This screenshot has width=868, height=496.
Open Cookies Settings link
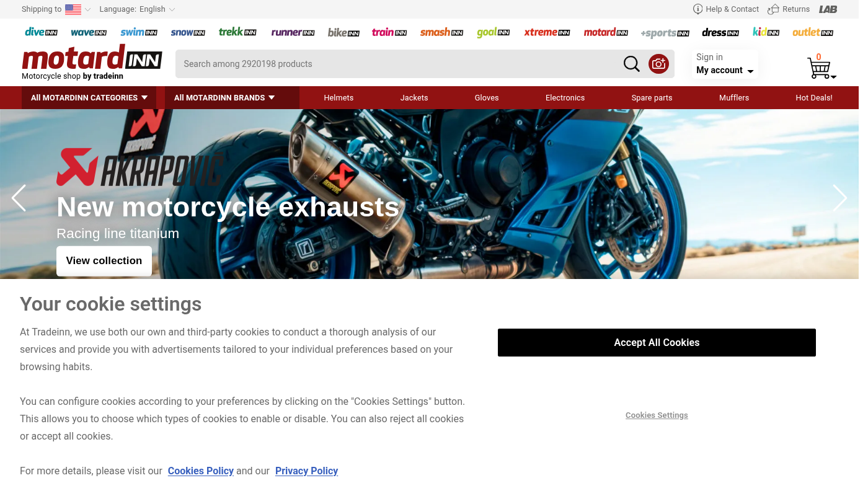(x=657, y=415)
